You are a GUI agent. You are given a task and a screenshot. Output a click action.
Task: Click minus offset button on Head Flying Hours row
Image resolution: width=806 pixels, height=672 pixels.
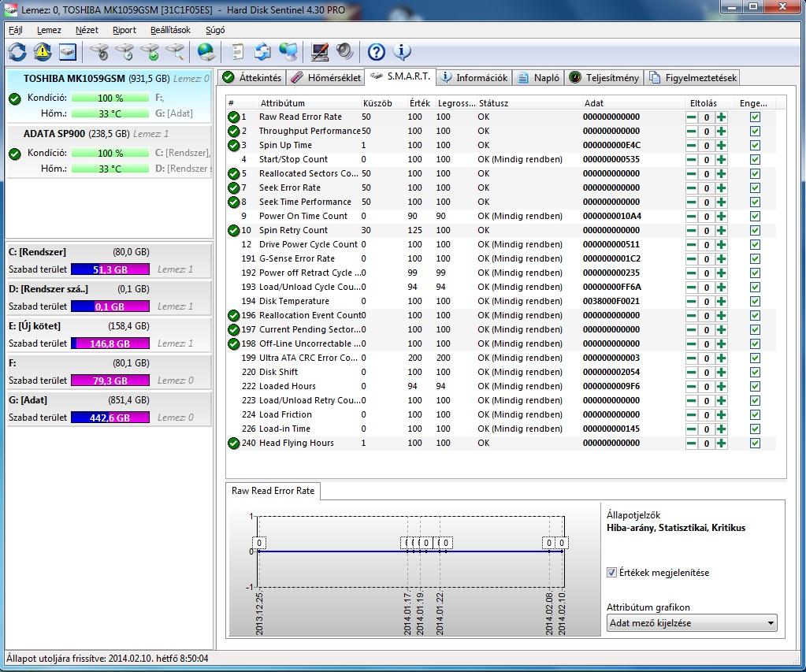point(692,444)
